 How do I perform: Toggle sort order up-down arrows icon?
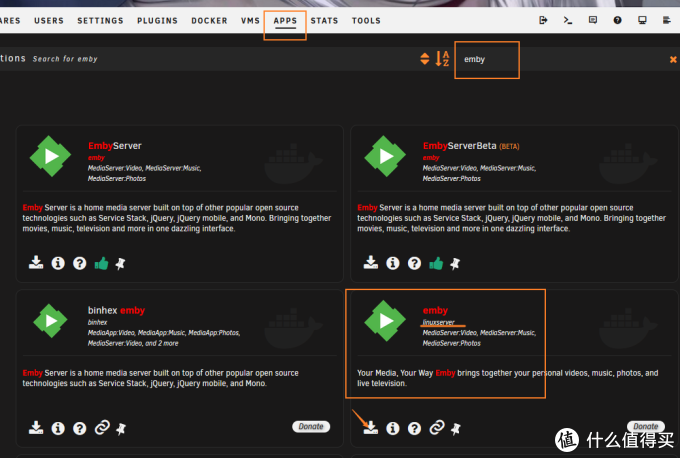[425, 59]
